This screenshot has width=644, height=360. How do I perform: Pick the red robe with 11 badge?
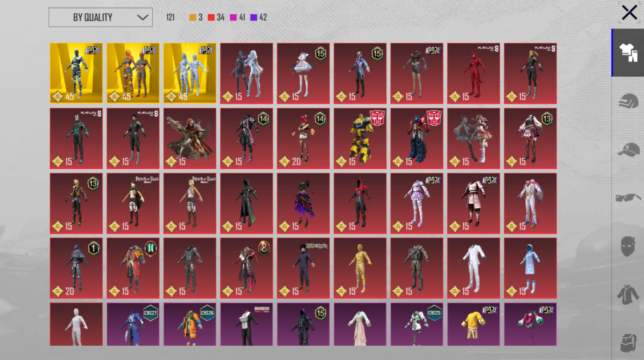coord(133,268)
